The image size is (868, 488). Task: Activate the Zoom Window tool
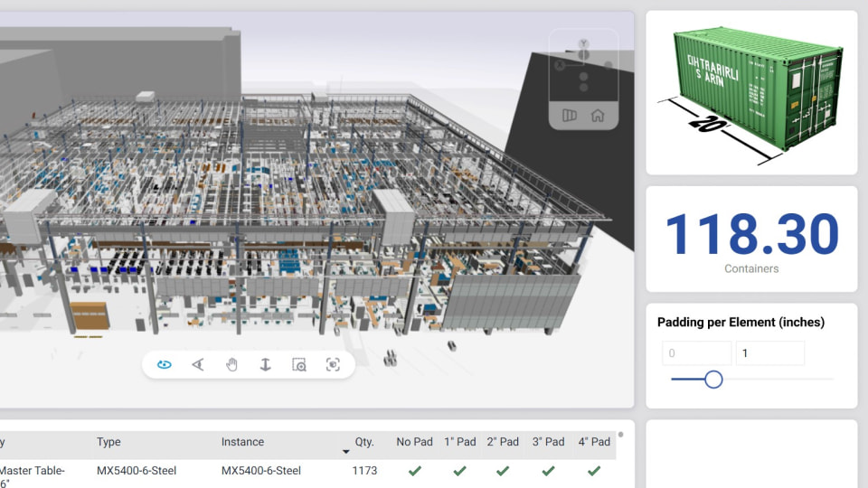pos(299,364)
